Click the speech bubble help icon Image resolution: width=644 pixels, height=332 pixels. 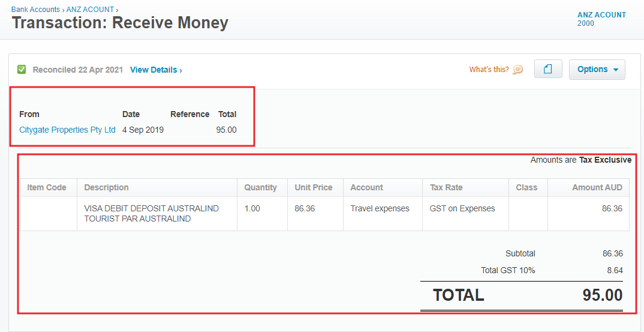click(518, 70)
